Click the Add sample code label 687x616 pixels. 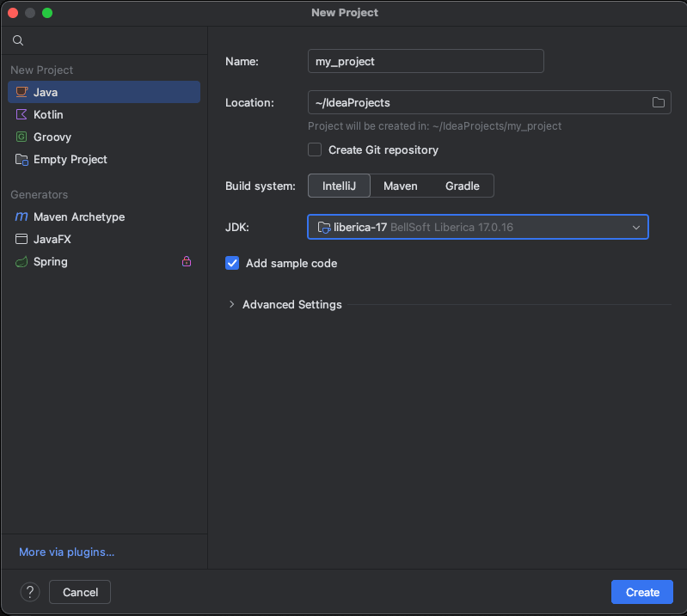point(291,263)
